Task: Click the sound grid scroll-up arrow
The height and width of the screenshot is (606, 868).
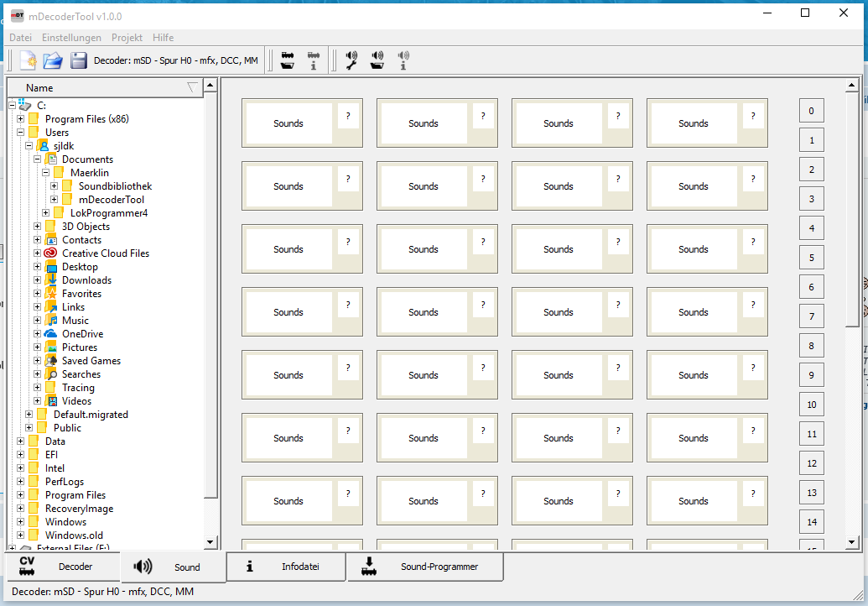Action: pos(852,86)
